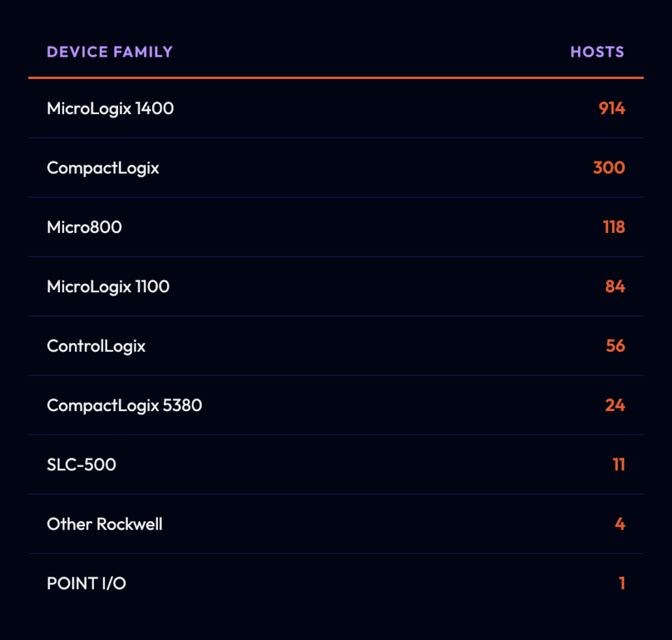The width and height of the screenshot is (672, 640).
Task: Select the MicroLogix 1100 entry
Action: tap(108, 287)
